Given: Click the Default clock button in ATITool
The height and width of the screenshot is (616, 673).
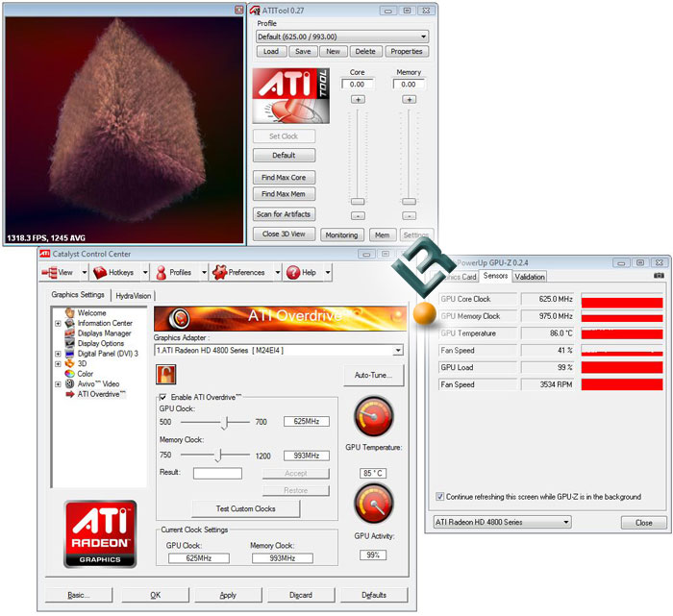Looking at the screenshot, I should point(284,156).
